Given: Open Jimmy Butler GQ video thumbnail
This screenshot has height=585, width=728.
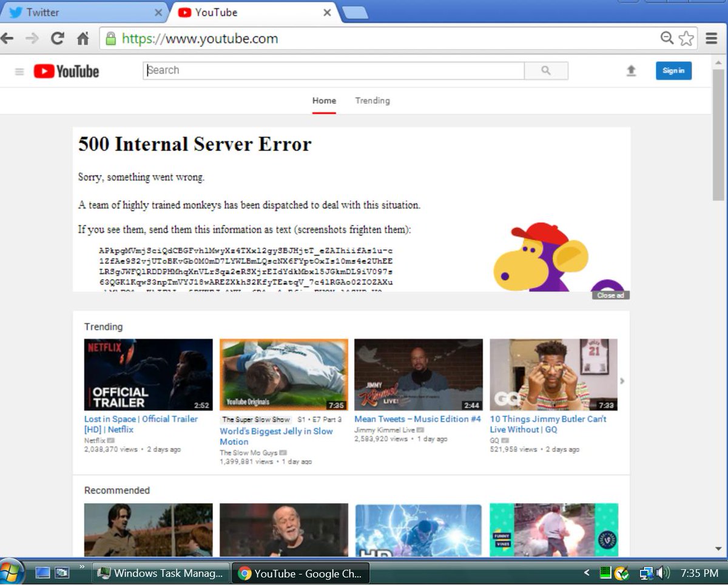Looking at the screenshot, I should 554,374.
